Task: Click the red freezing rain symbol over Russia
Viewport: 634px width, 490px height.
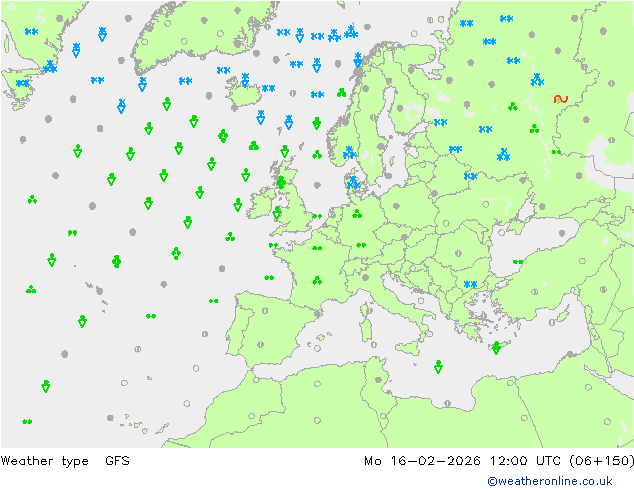Action: (x=561, y=99)
